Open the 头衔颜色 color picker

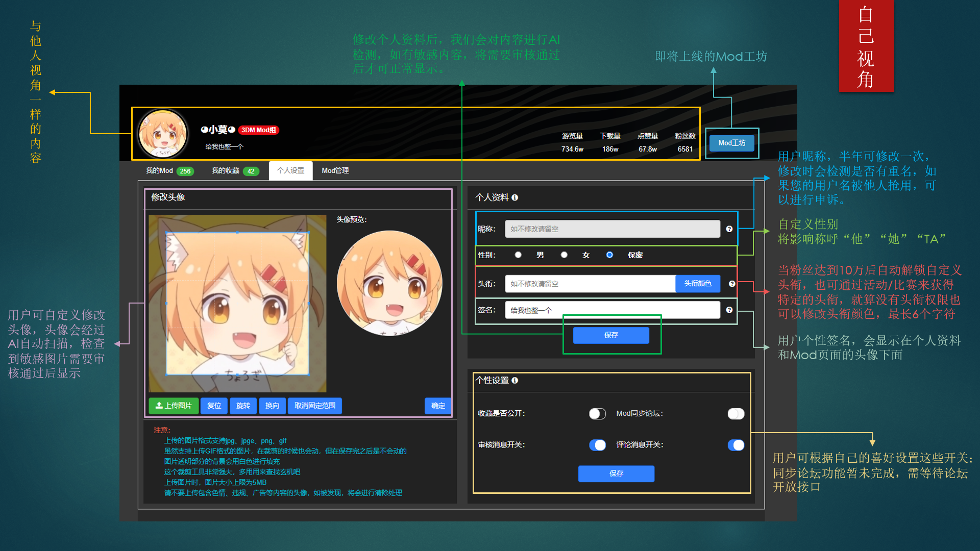[x=697, y=284]
